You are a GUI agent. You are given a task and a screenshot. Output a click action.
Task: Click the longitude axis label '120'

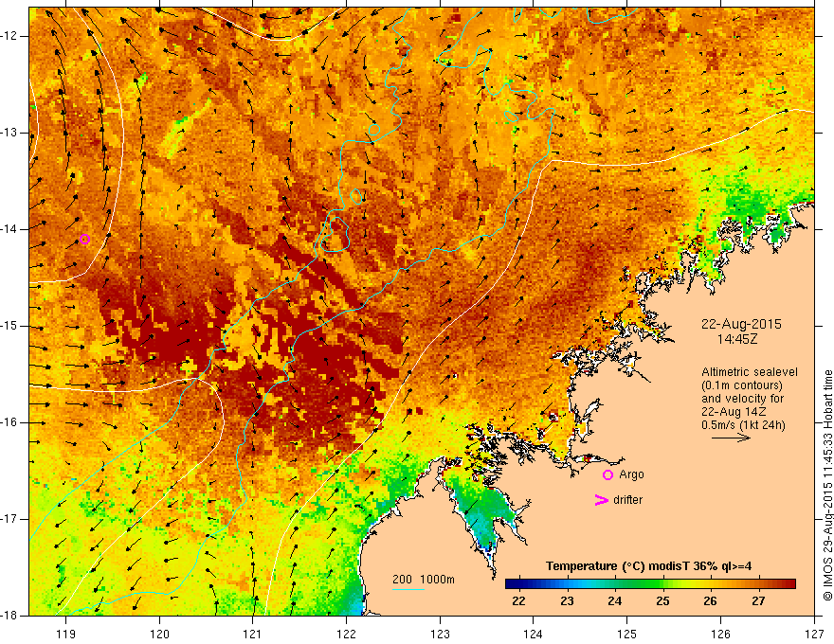pos(159,634)
